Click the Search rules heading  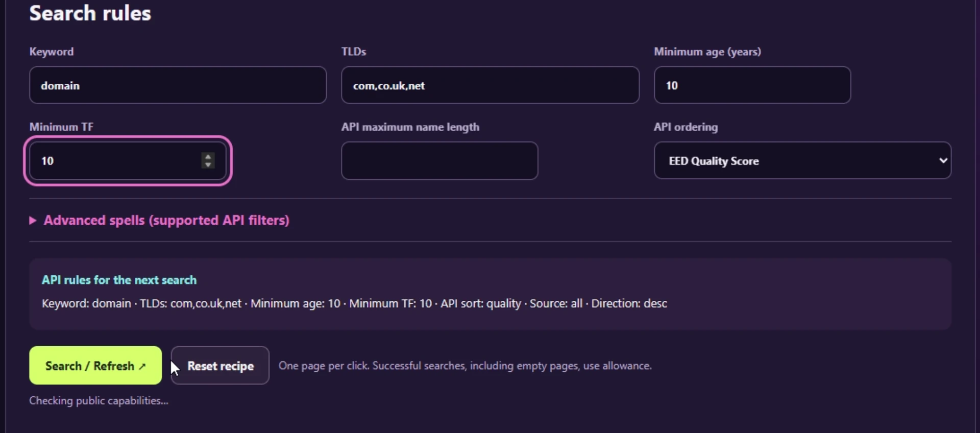pyautogui.click(x=90, y=13)
